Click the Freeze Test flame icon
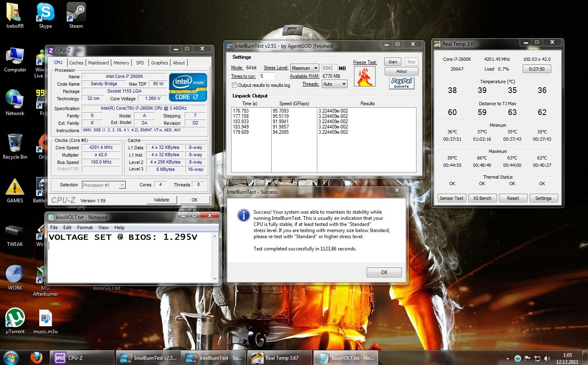The image size is (588, 365). click(x=365, y=77)
